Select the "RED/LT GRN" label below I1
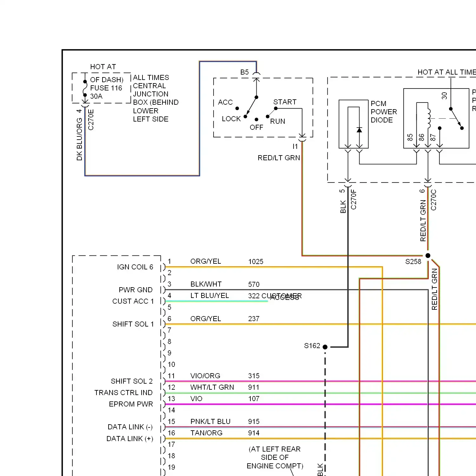This screenshot has height=476, width=476. click(x=279, y=158)
